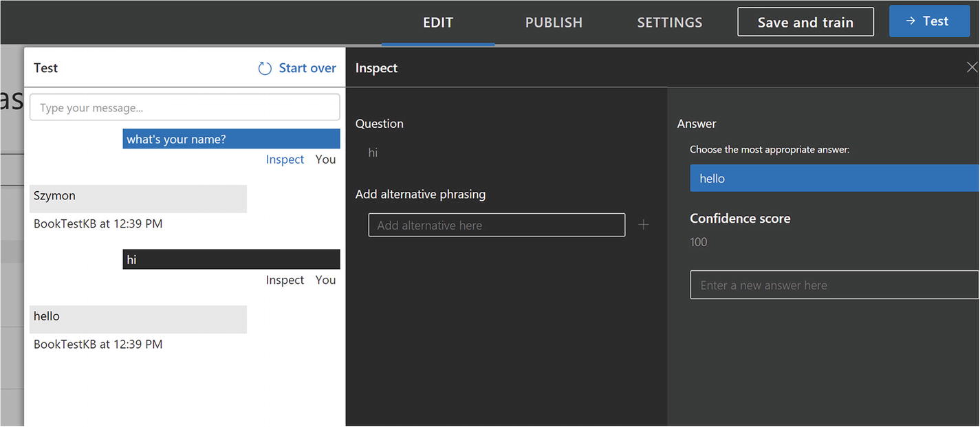Click the arrow icon on the Test button
The height and width of the screenshot is (427, 980).
(910, 21)
